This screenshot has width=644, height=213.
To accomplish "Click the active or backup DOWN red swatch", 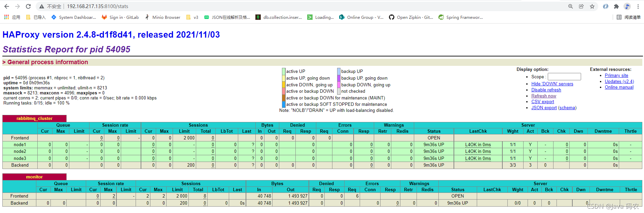I will [284, 91].
